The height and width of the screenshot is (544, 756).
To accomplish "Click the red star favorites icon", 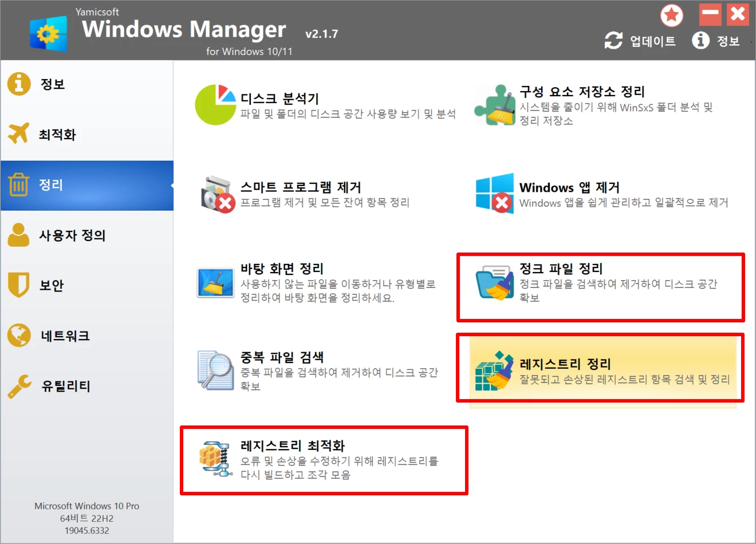I will point(672,15).
